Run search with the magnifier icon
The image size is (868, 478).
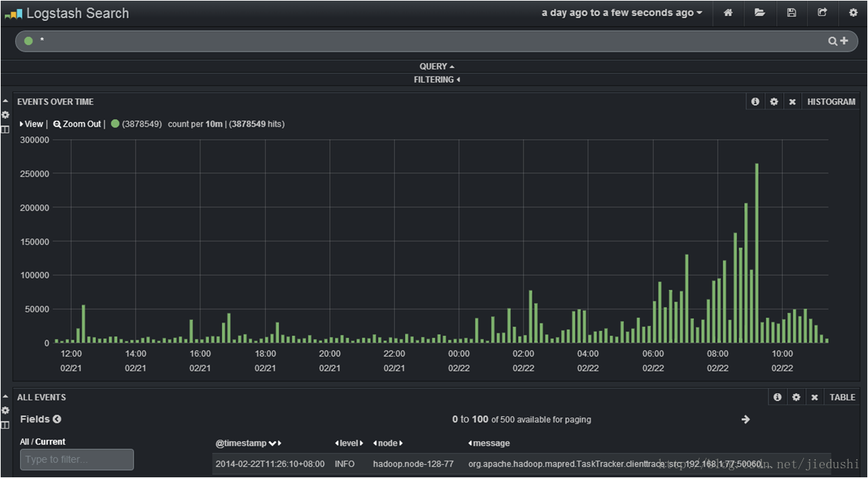pyautogui.click(x=833, y=41)
